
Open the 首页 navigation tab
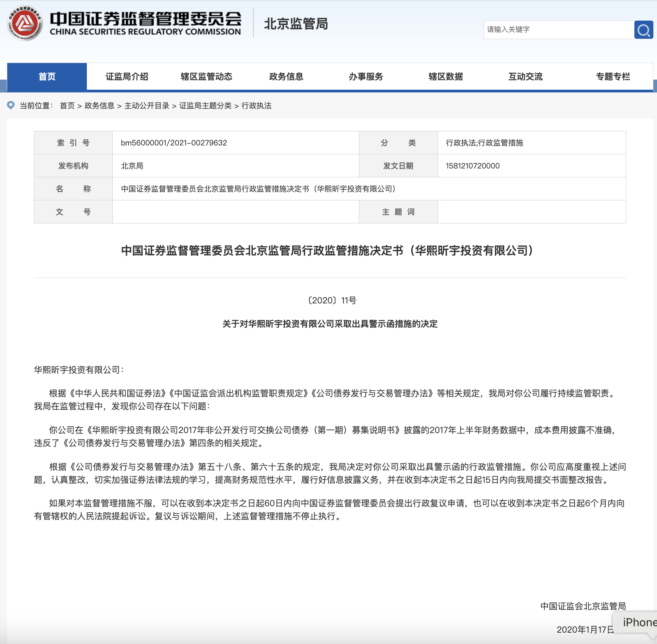[x=47, y=76]
